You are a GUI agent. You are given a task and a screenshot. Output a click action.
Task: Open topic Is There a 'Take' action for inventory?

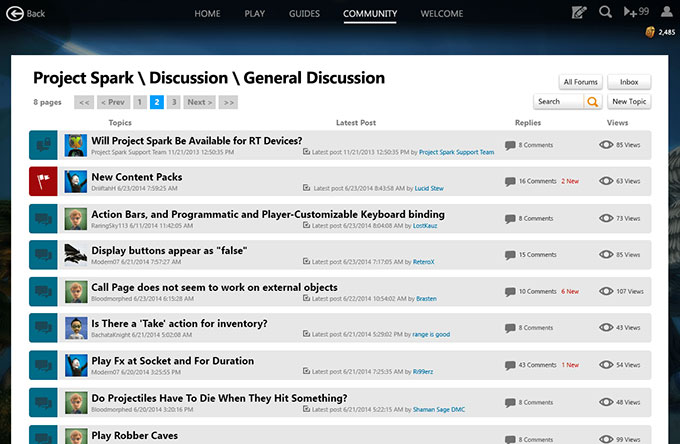click(x=179, y=324)
